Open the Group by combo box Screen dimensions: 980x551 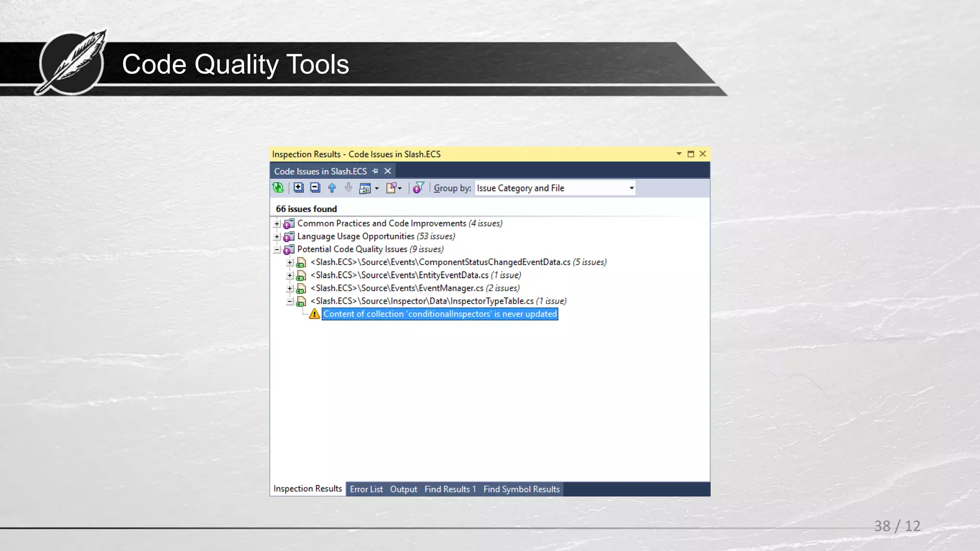click(x=555, y=188)
